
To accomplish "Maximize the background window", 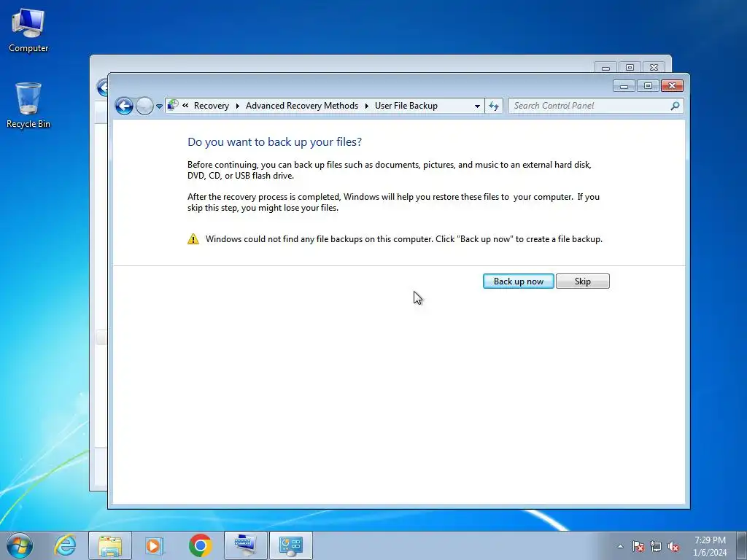I will click(x=630, y=68).
